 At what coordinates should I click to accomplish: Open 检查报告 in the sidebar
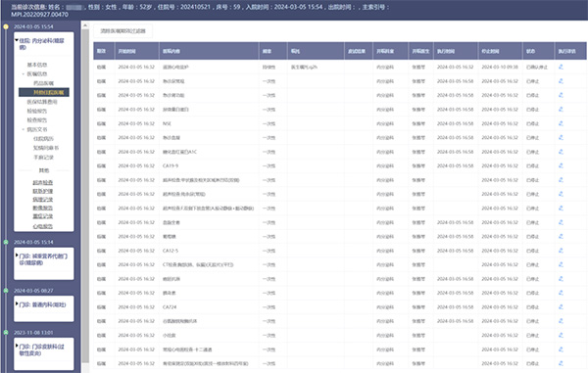37,120
